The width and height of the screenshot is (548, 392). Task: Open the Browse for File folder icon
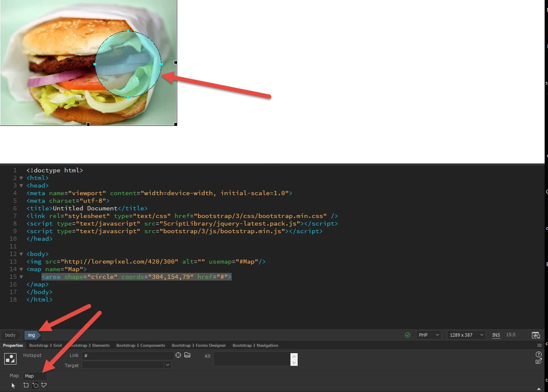187,355
